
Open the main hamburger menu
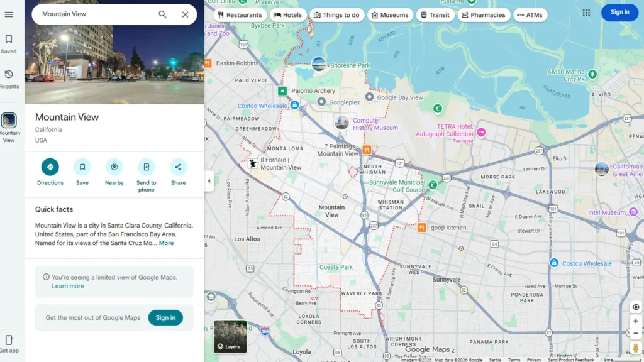9,15
